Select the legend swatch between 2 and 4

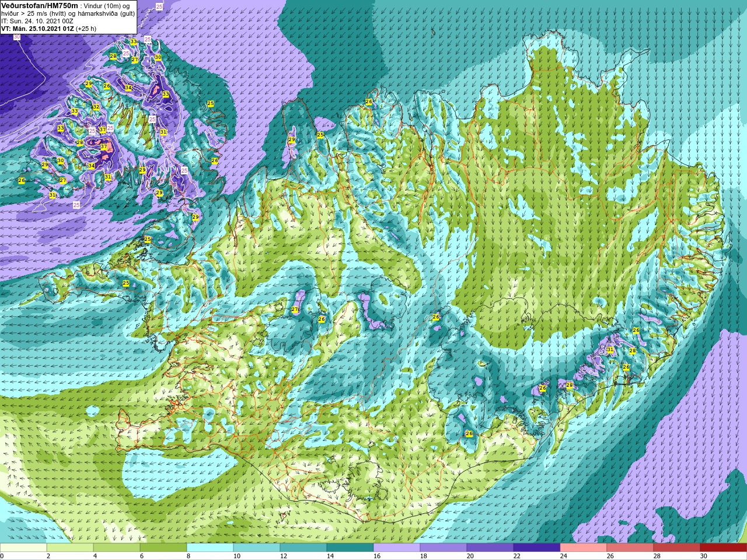click(x=70, y=548)
